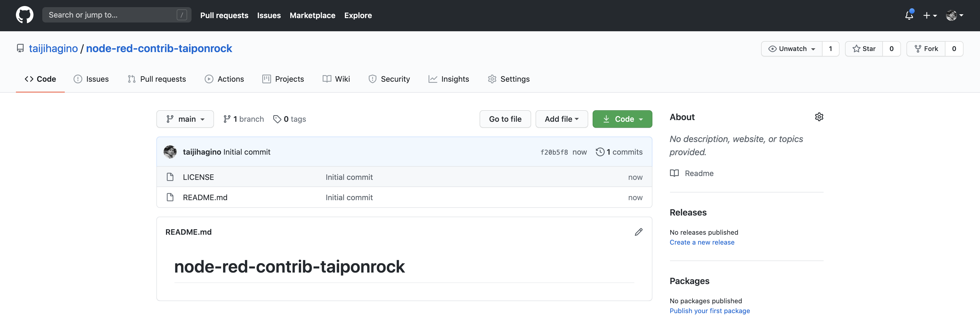This screenshot has width=980, height=323.
Task: Click Go to file button
Action: (505, 119)
